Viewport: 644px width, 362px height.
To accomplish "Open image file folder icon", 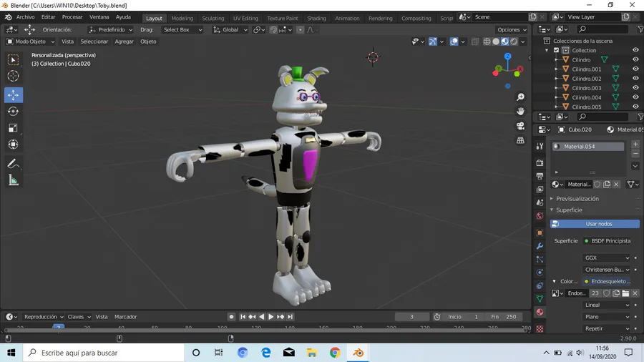I will click(625, 293).
